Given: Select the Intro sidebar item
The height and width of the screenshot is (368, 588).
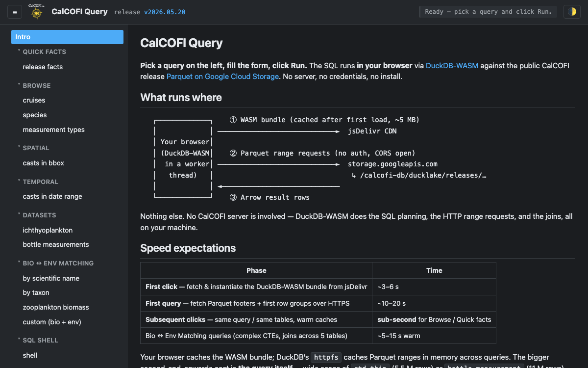Looking at the screenshot, I should point(67,37).
